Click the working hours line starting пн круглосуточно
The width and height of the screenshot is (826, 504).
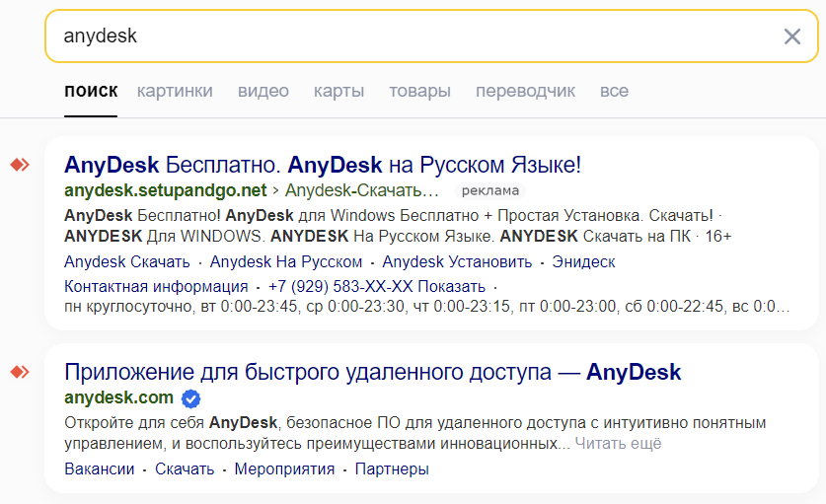coord(426,306)
